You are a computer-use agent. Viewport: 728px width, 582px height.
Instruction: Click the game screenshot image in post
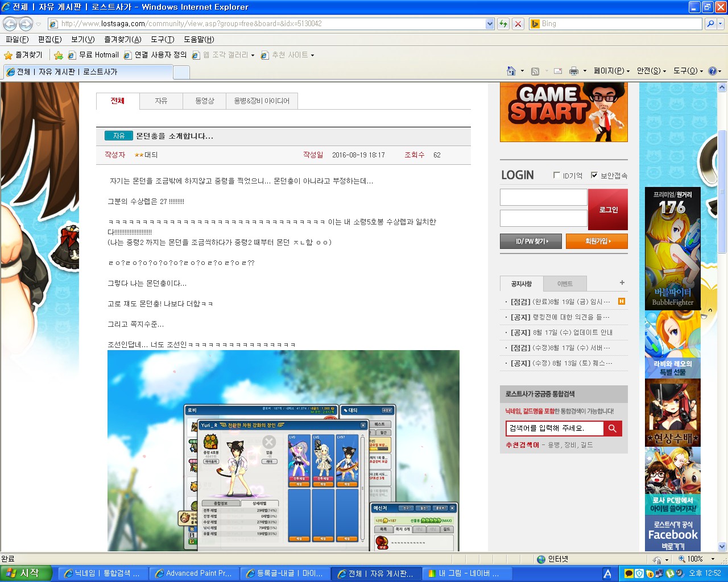click(283, 450)
